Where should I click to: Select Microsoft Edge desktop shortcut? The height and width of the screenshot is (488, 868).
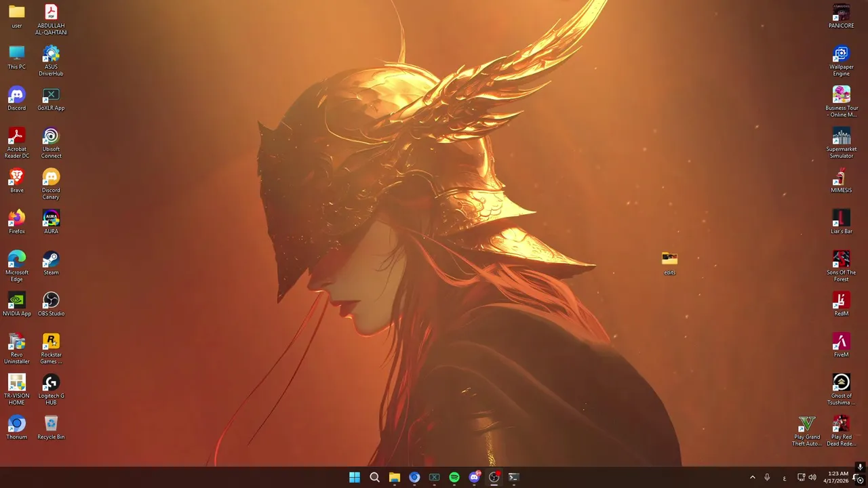click(x=16, y=266)
